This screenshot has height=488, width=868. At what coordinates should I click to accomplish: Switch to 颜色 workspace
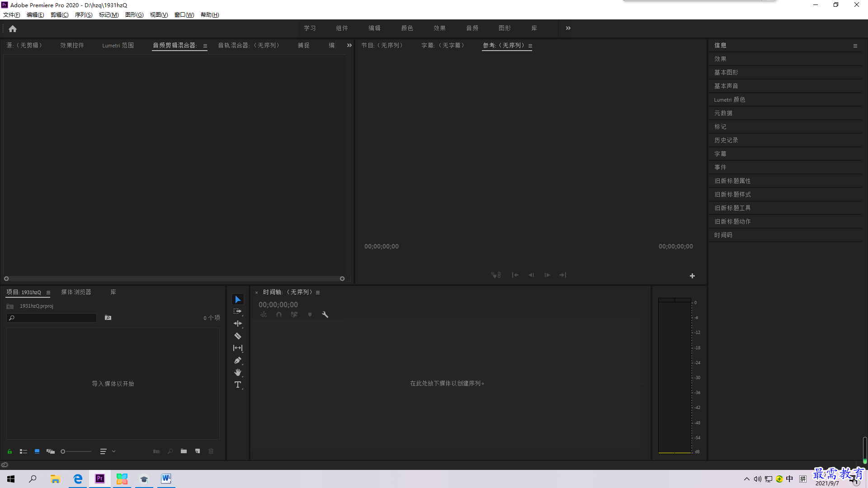(x=407, y=28)
